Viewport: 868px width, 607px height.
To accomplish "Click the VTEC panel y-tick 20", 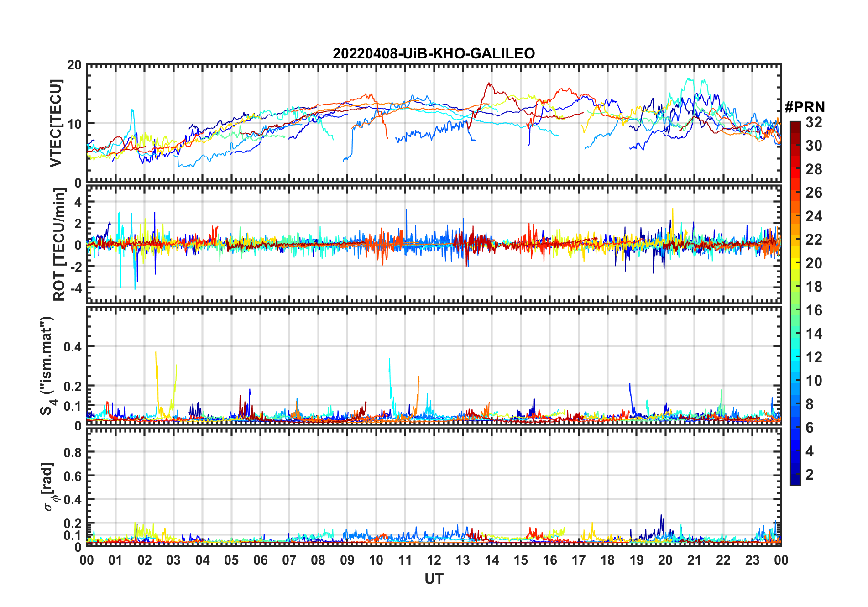I will click(74, 65).
